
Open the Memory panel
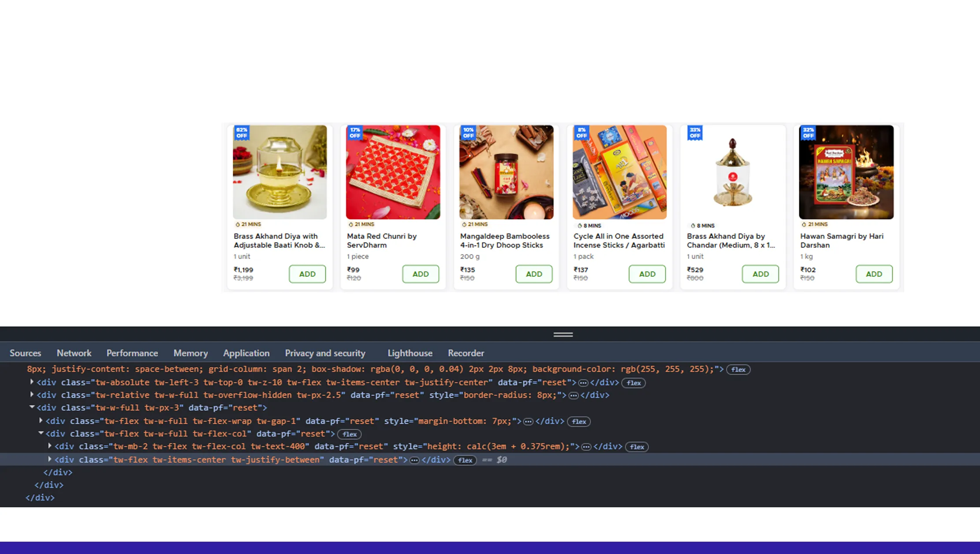coord(190,353)
